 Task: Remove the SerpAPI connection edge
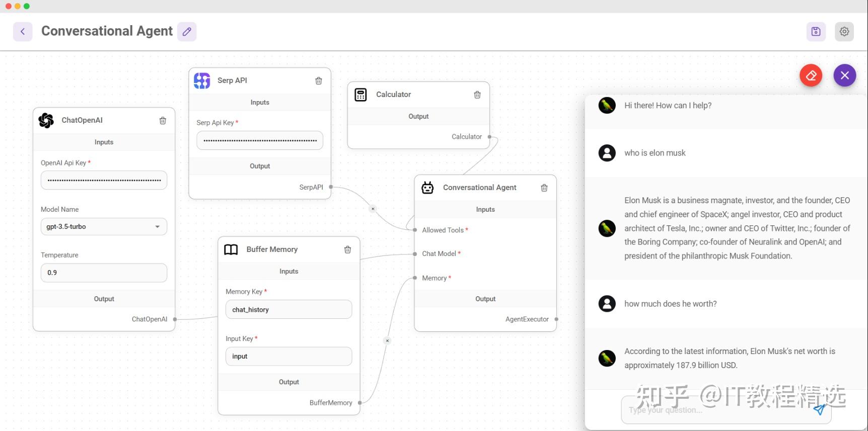pyautogui.click(x=373, y=209)
